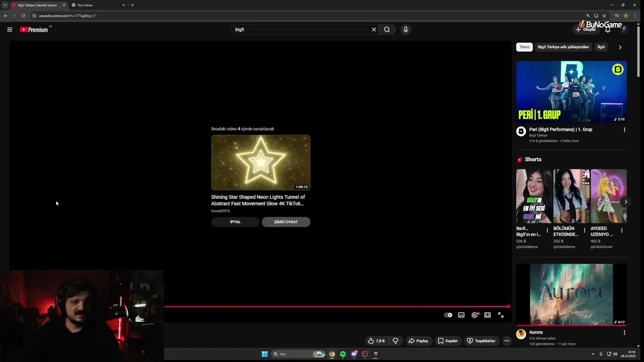Open Discord from taskbar
This screenshot has height=362, width=644.
[354, 354]
